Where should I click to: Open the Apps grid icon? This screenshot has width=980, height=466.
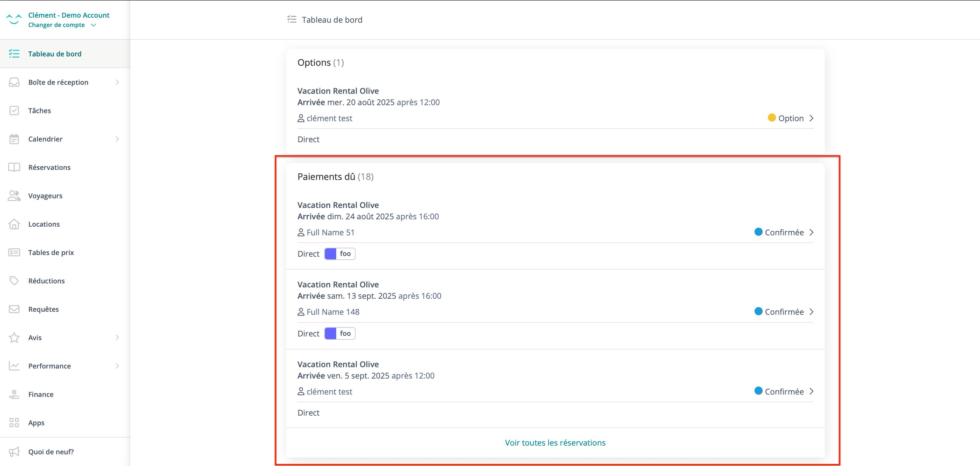point(14,423)
